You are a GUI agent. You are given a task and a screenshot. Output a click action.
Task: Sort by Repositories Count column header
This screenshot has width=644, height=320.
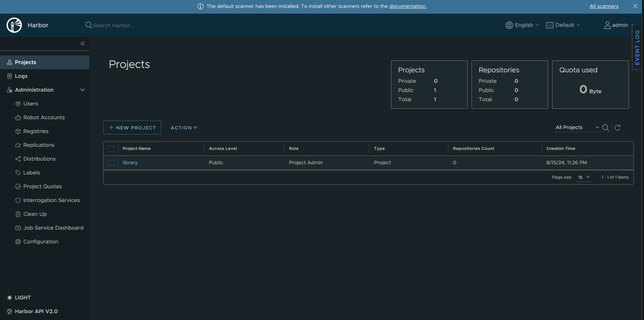tap(473, 148)
